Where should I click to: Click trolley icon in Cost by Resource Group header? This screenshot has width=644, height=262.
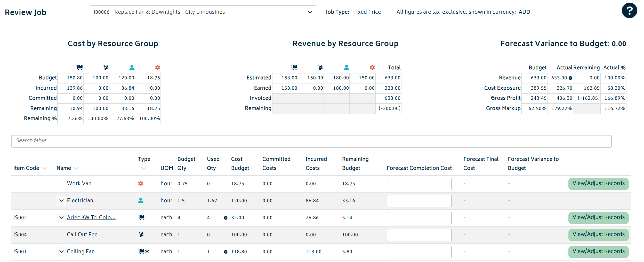106,67
